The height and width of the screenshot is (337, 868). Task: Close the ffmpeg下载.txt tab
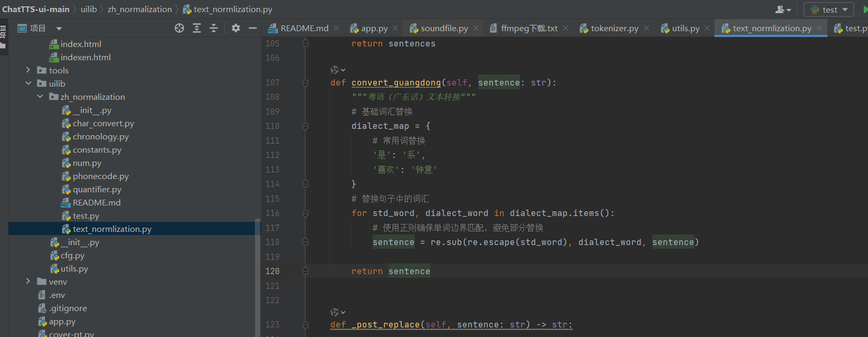pos(566,28)
